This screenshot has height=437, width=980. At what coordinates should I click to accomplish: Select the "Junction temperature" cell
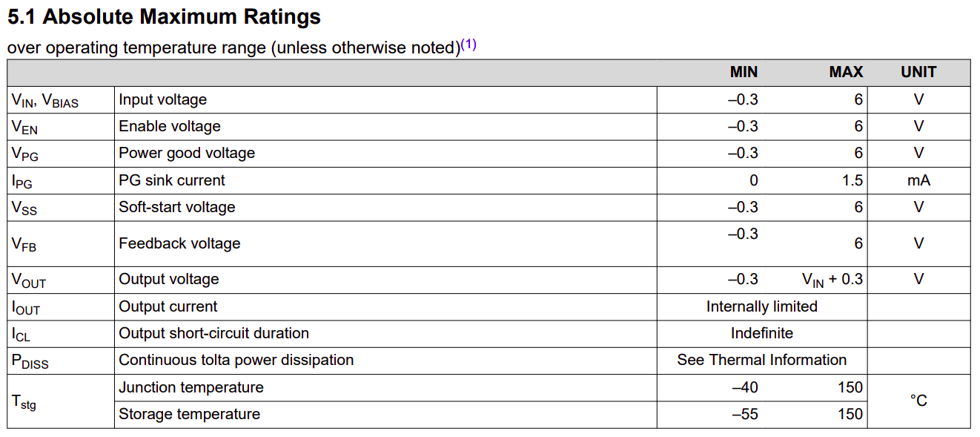pos(191,387)
